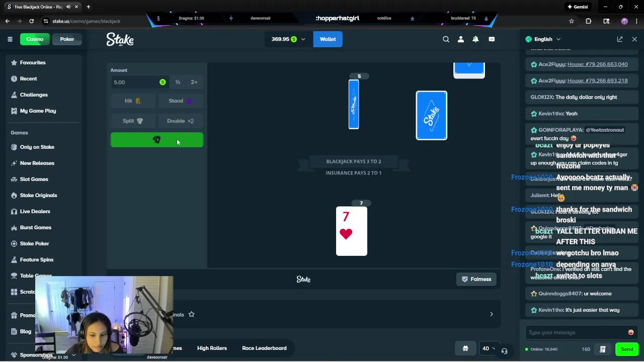This screenshot has width=644, height=362.
Task: Open the notifications bell icon
Action: [475, 39]
